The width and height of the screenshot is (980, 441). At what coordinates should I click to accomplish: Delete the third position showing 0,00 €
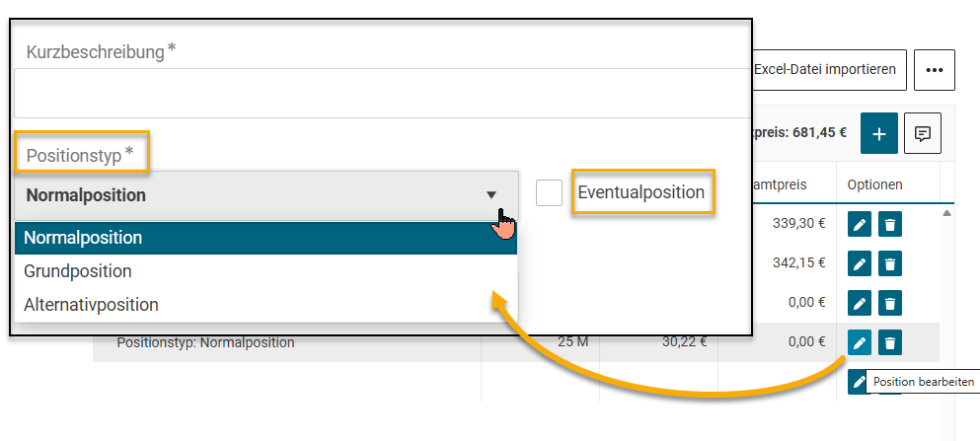coord(890,303)
